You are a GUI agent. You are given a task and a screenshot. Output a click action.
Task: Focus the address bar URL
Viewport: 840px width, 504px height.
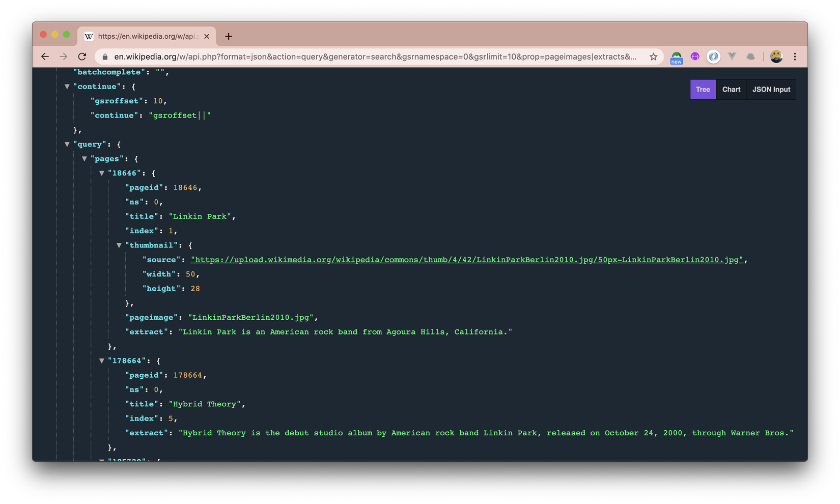[x=375, y=57]
